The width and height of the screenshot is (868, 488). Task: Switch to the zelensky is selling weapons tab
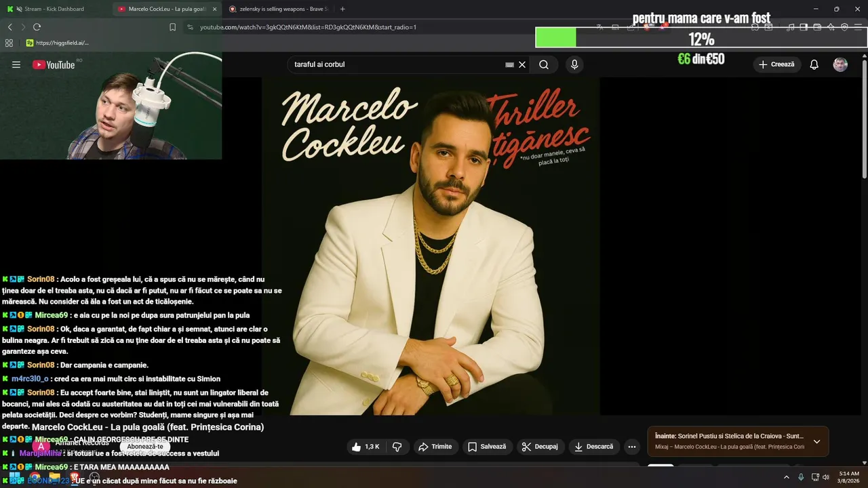pos(278,9)
